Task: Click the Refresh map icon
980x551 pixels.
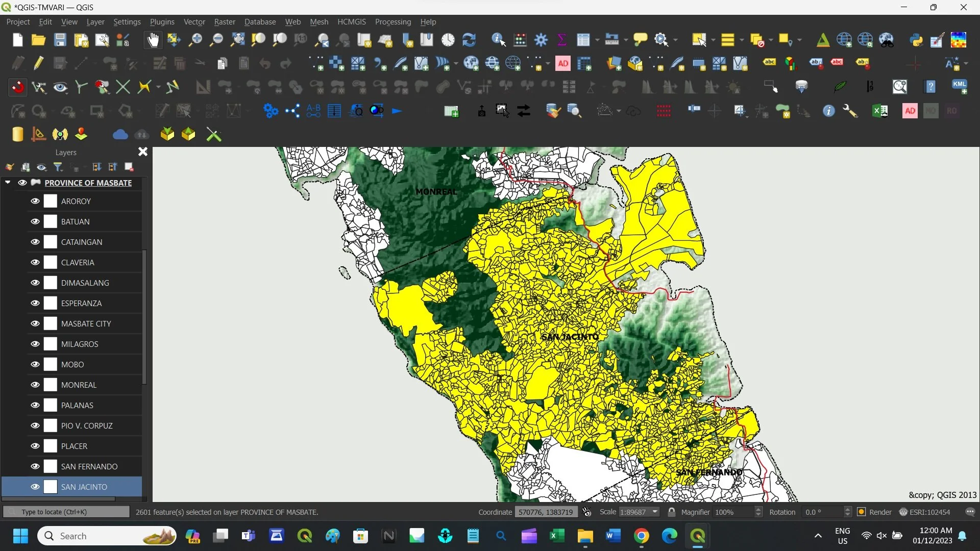Action: click(469, 40)
